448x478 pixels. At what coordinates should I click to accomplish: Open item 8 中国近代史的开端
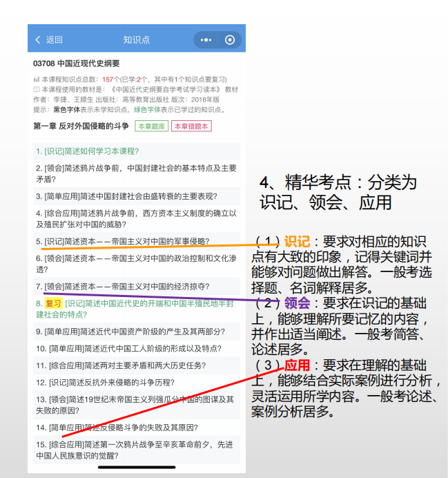(137, 309)
